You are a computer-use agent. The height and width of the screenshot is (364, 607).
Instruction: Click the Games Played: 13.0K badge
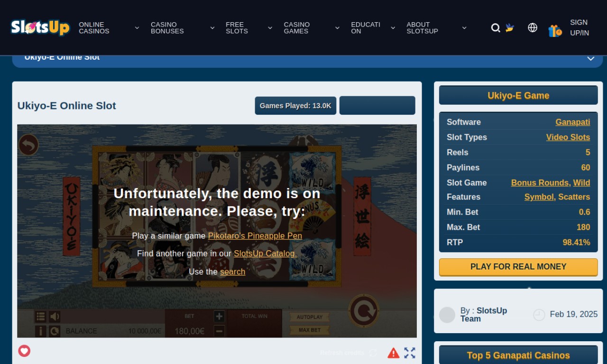295,106
